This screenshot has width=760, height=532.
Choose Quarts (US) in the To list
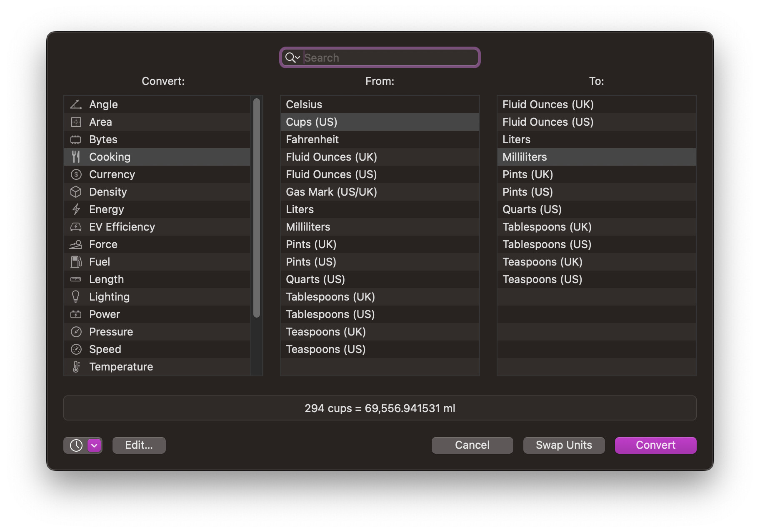[597, 209]
